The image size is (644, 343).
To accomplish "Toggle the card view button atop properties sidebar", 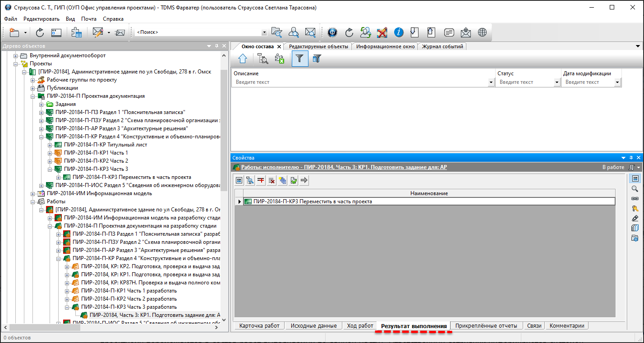I will 635,179.
